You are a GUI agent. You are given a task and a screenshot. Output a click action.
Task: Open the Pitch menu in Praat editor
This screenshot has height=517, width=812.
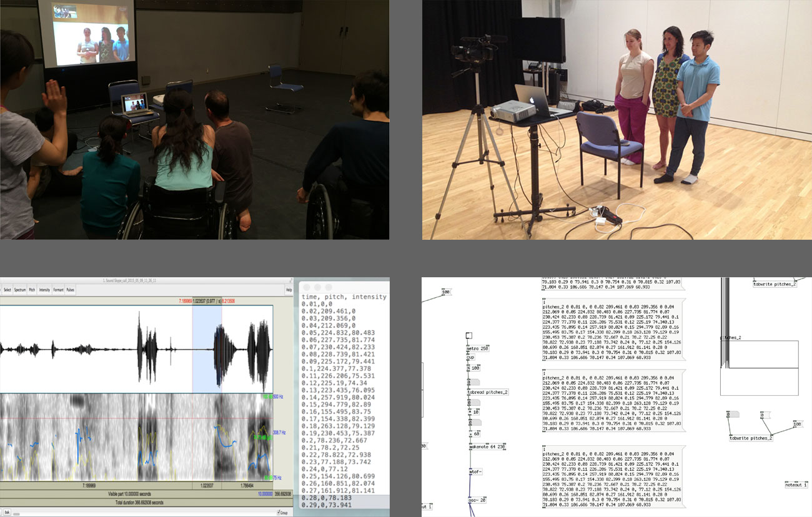pyautogui.click(x=32, y=290)
